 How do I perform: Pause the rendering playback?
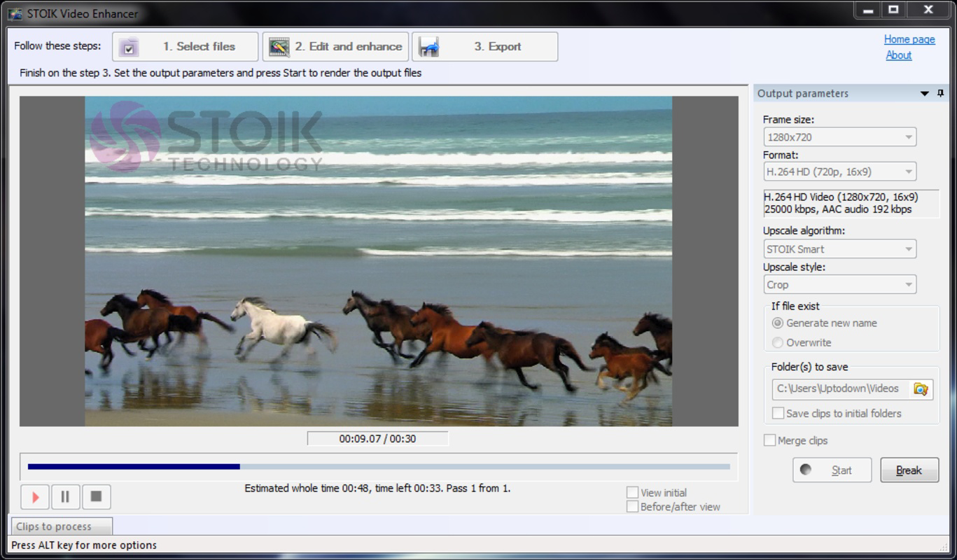click(x=66, y=497)
